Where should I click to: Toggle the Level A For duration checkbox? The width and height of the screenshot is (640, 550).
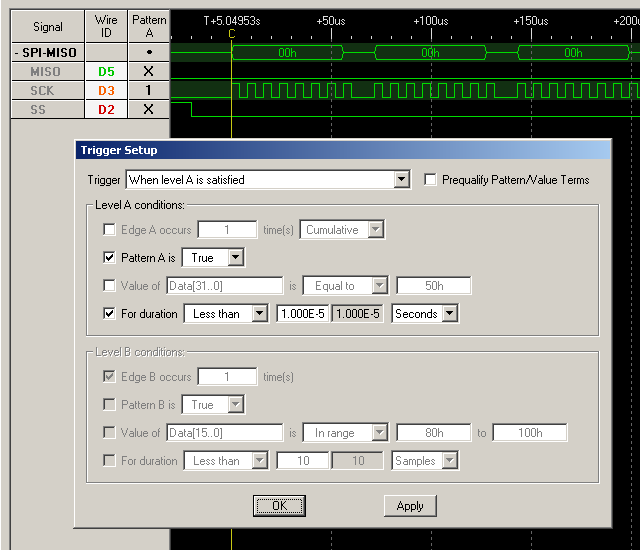[x=110, y=314]
